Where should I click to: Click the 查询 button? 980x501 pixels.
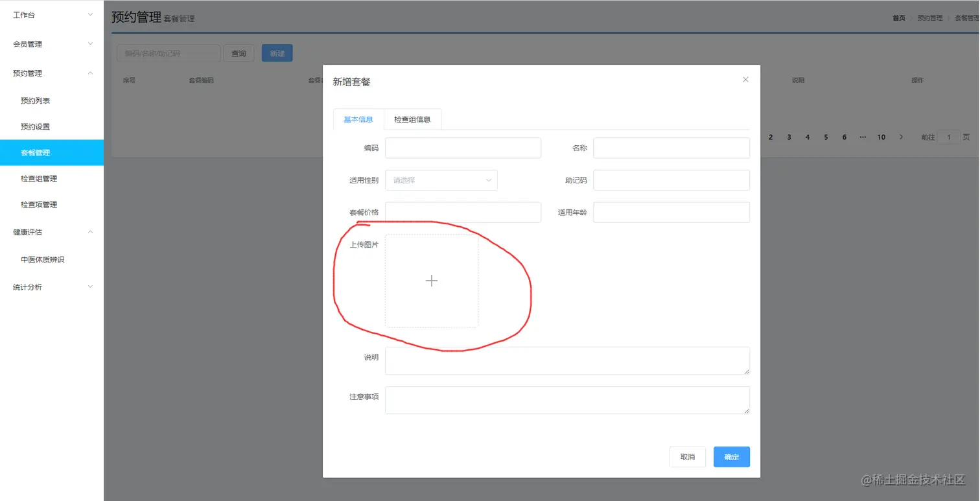pos(239,53)
